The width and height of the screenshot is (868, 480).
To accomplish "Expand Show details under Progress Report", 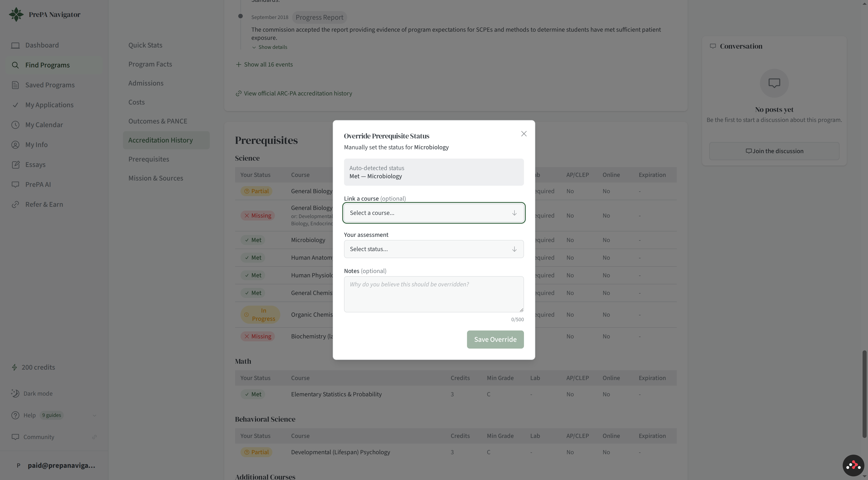I will [270, 47].
